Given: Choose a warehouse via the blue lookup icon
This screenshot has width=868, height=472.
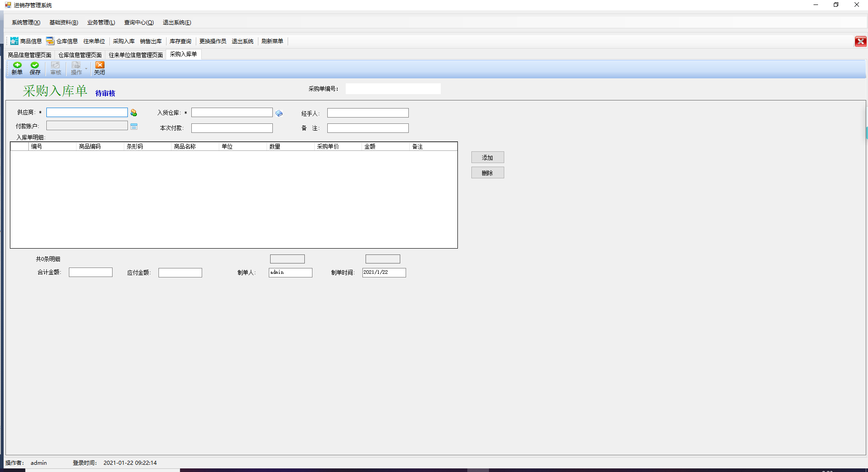Looking at the screenshot, I should [x=279, y=113].
